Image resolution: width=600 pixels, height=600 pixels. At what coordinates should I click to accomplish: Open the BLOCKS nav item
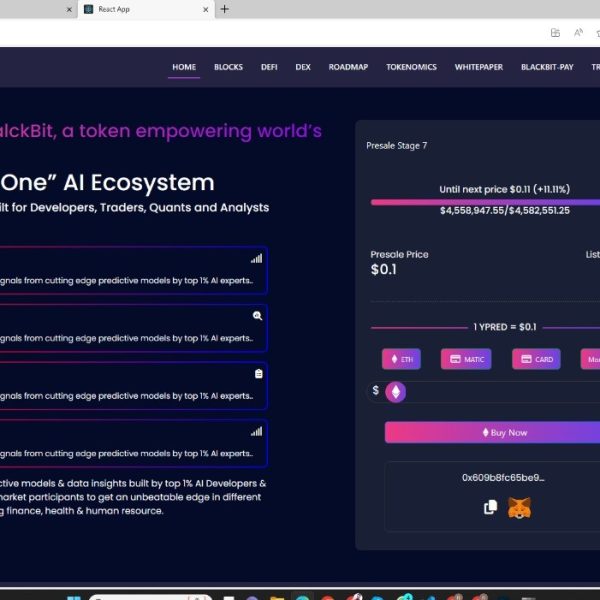coord(228,67)
